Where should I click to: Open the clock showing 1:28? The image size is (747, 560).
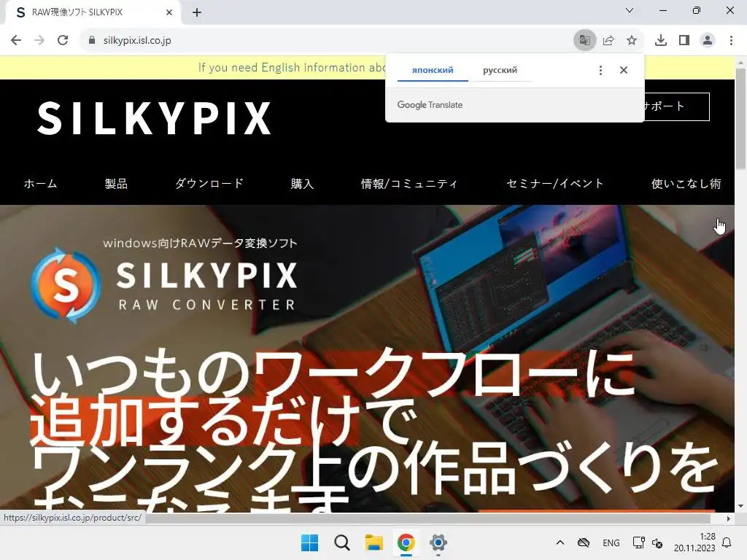(694, 542)
